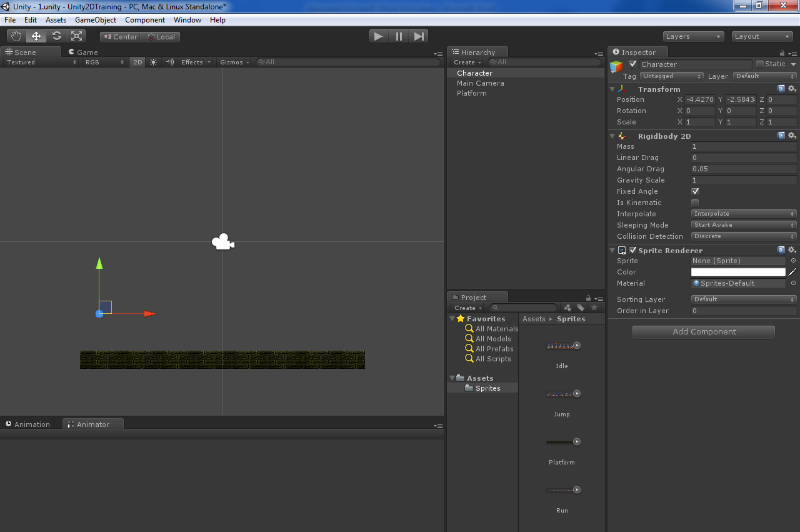Screen dimensions: 800x532
Task: Toggle pivot mode Center button
Action: click(120, 37)
